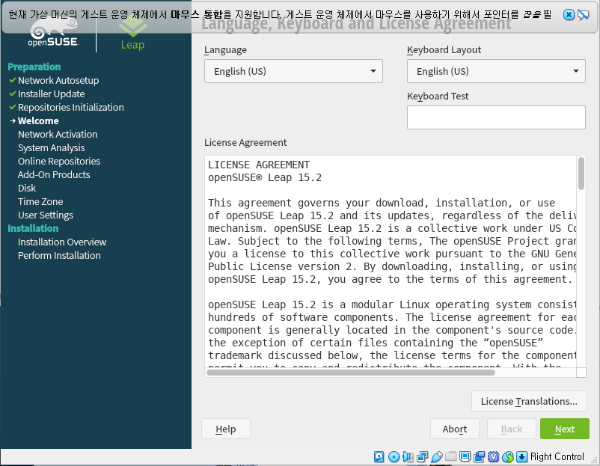600x466 pixels.
Task: Select Perform Installation step
Action: coord(59,255)
